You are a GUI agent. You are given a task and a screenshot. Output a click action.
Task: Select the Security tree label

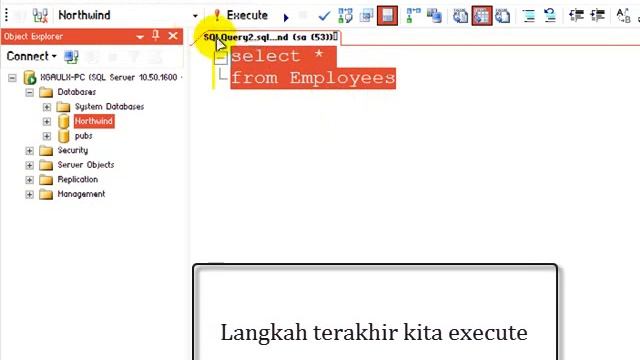73,150
